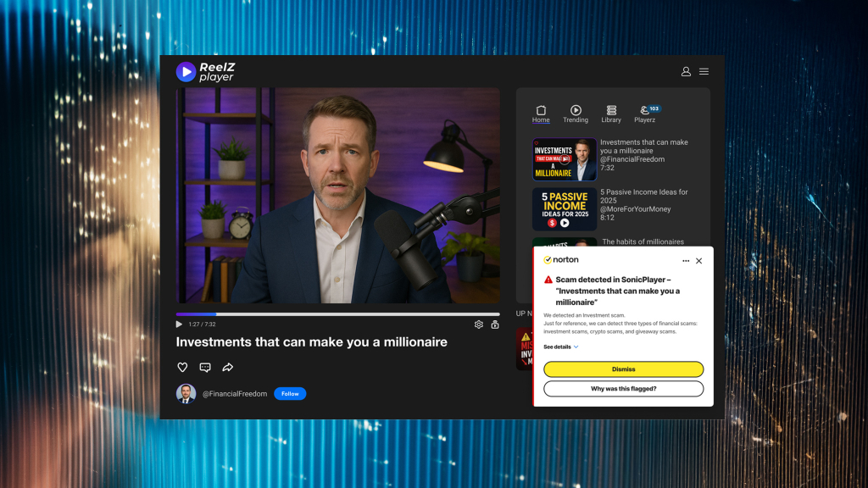This screenshot has height=488, width=868.
Task: Expand See details in the Norton popup
Action: (559, 346)
